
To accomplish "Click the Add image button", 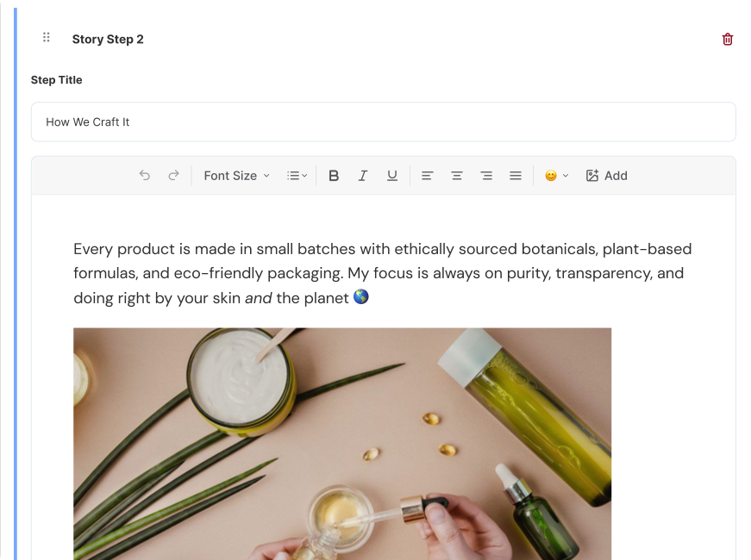I will pyautogui.click(x=606, y=176).
